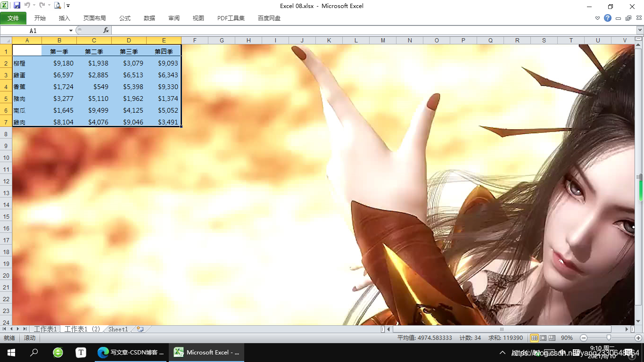Open print preview from quick access toolbar
This screenshot has width=644, height=362.
[x=58, y=6]
